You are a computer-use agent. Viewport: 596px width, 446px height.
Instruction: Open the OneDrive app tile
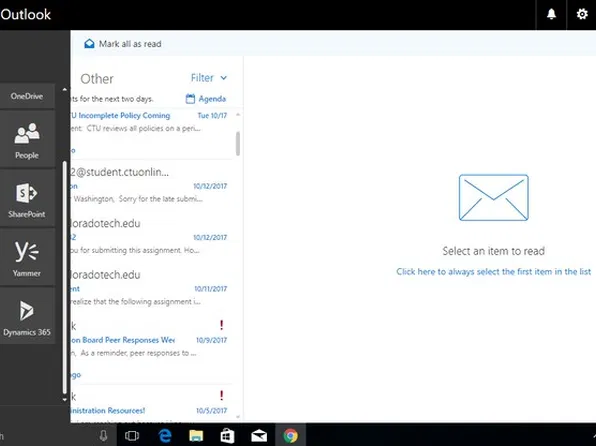coord(27,96)
